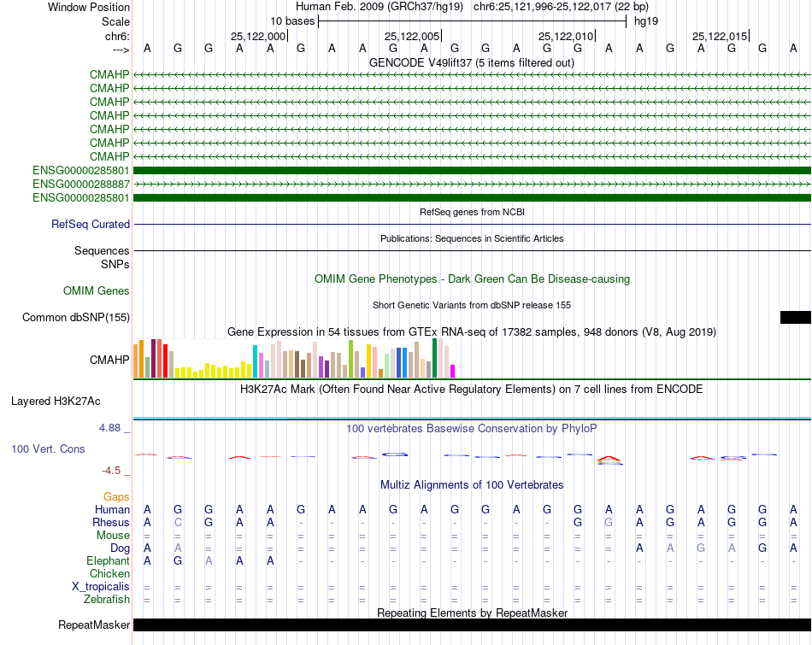Click the 4.88 PhyloP upper limit value
Screen dimensions: 812x645
click(x=109, y=428)
